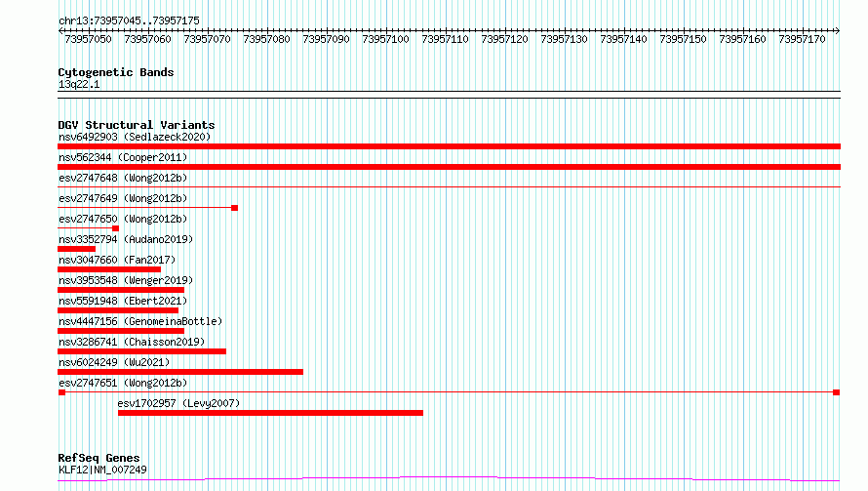Click the right end block of esv2747651

pos(837,392)
